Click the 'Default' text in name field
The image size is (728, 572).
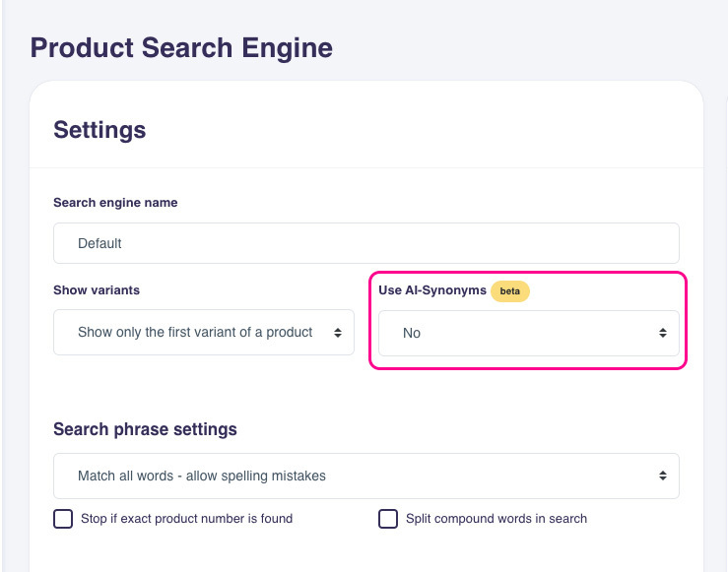pos(99,243)
